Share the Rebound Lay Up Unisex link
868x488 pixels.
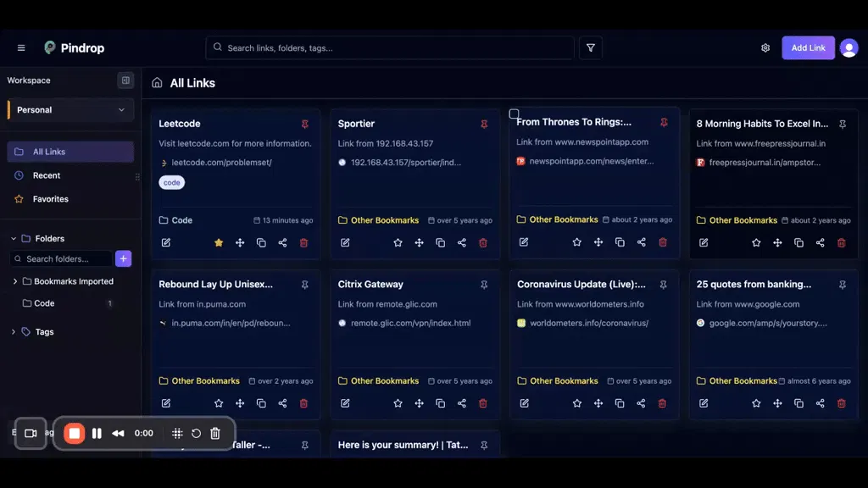[x=282, y=403]
